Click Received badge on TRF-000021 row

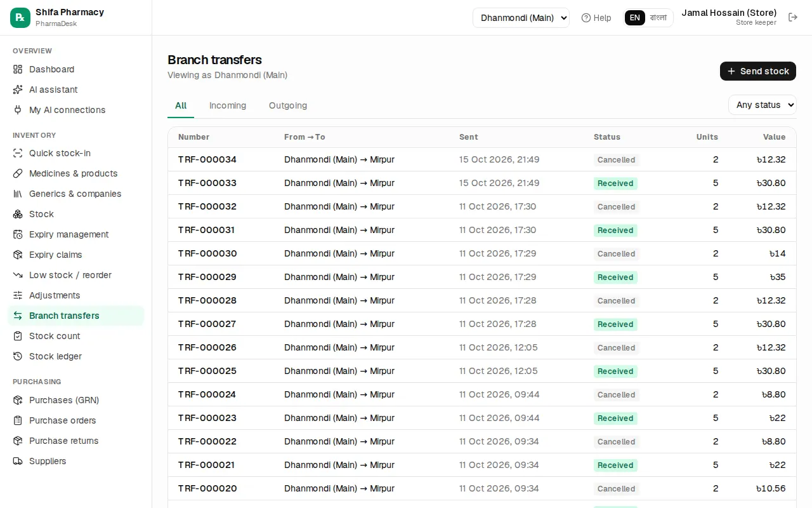(615, 465)
